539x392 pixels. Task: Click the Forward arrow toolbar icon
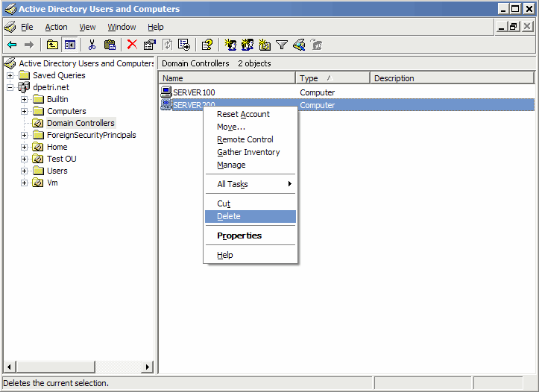(29, 45)
